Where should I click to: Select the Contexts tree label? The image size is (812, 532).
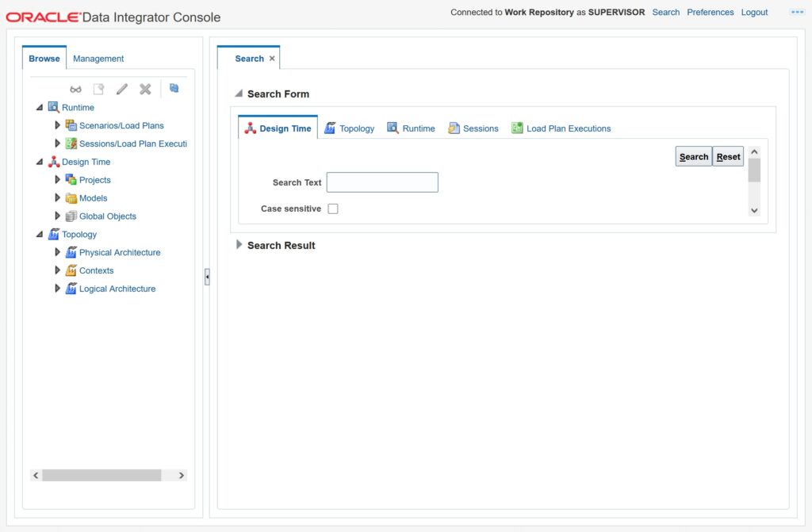click(96, 270)
